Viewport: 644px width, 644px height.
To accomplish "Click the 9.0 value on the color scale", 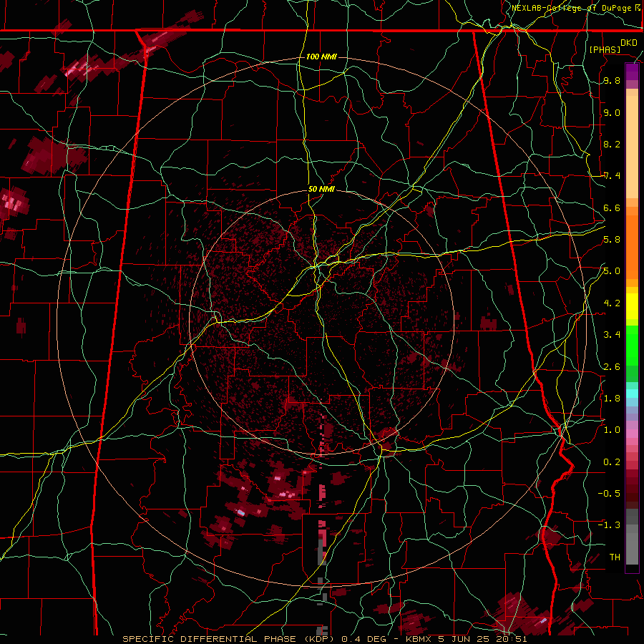I will click(x=612, y=112).
